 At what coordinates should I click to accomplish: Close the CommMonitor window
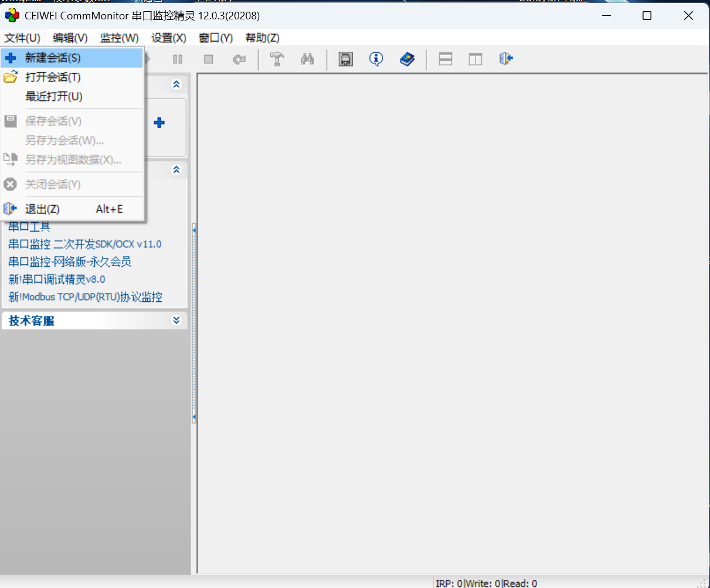tap(688, 16)
